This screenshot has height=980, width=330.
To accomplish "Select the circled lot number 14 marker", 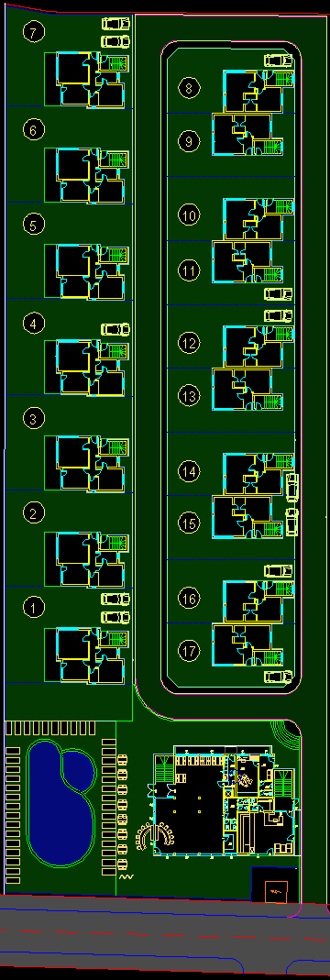I will tap(190, 470).
